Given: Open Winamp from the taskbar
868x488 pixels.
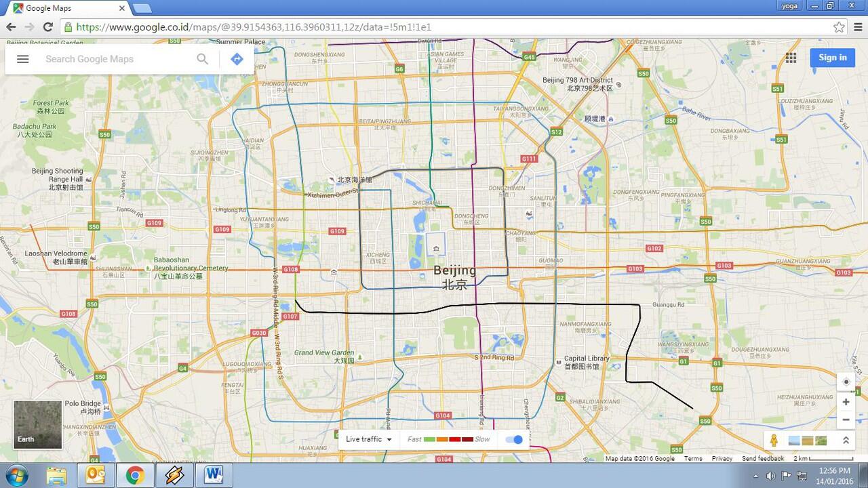Looking at the screenshot, I should (174, 476).
